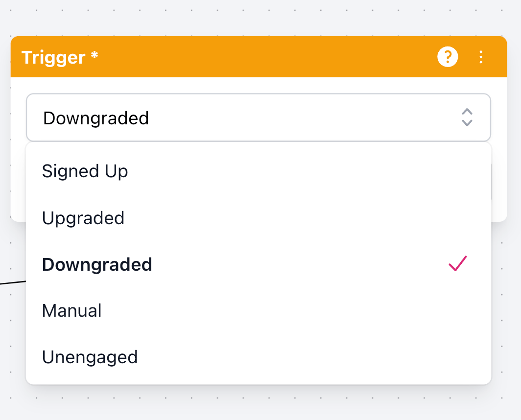Screen dimensions: 521x420
Task: Click the Downgraded text inside select field
Action: tap(96, 118)
